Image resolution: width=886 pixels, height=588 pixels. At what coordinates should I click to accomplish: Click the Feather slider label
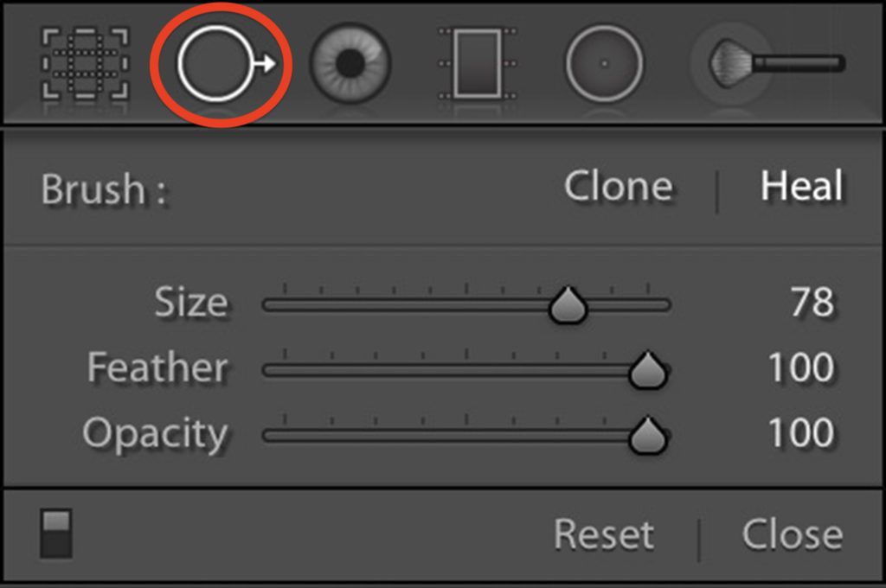[157, 368]
